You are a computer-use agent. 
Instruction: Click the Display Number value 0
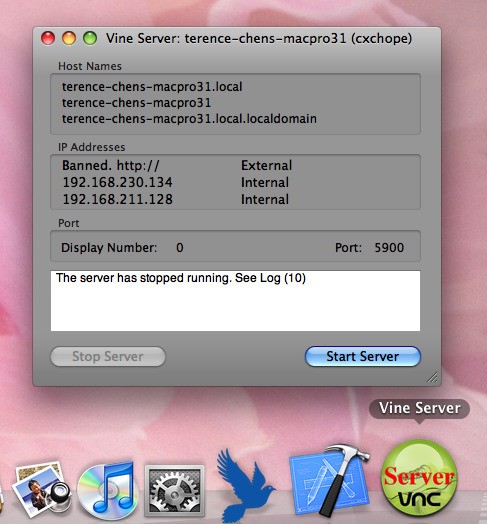click(x=180, y=248)
